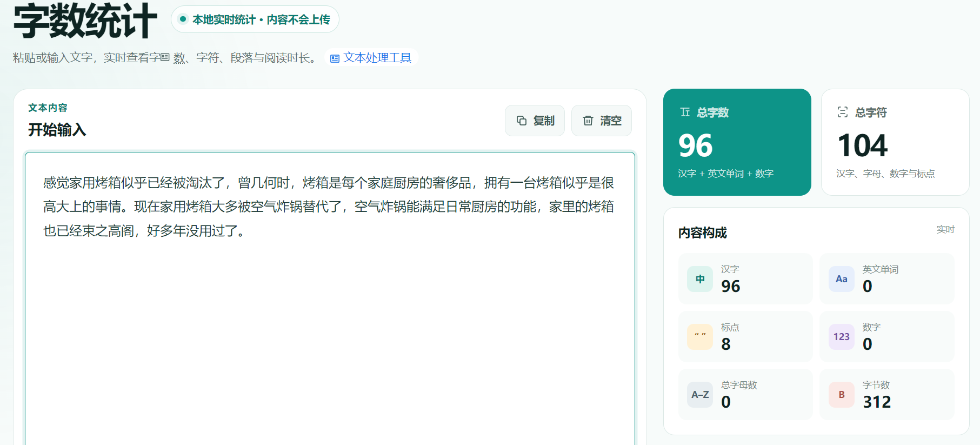
Task: Click the 本地实时统计・内容不会上传 badge text
Action: pos(261,19)
